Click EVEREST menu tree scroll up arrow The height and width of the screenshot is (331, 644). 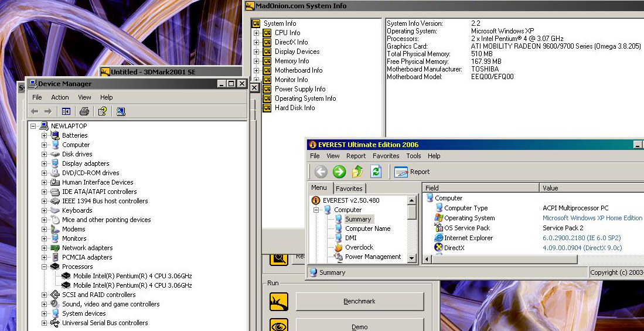coord(412,200)
